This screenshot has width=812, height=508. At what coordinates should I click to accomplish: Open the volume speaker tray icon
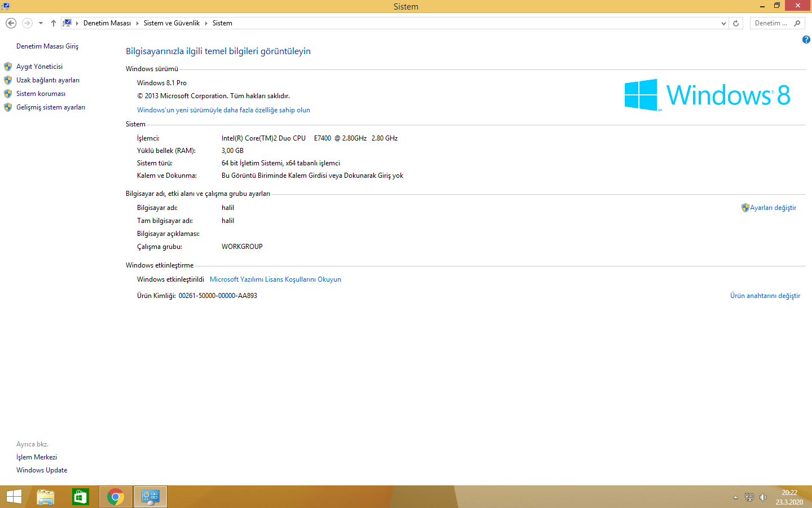tap(763, 497)
